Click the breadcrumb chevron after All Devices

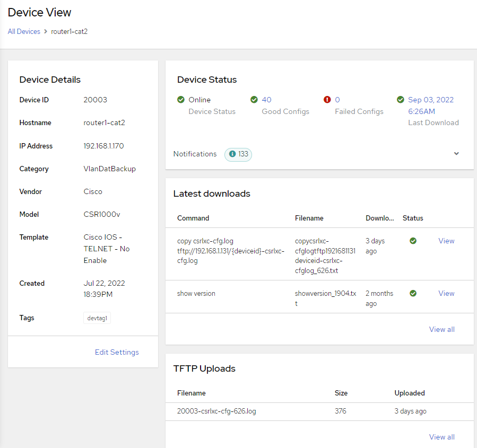tap(46, 31)
